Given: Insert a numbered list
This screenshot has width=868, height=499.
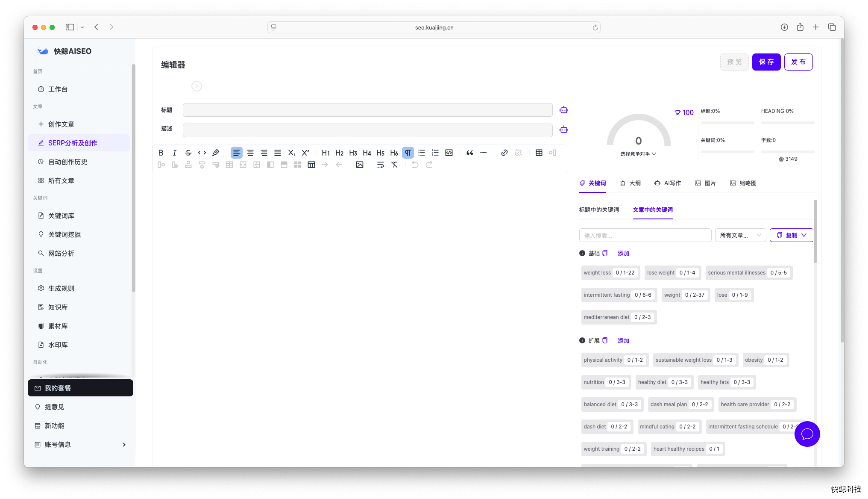Looking at the screenshot, I should pos(435,153).
